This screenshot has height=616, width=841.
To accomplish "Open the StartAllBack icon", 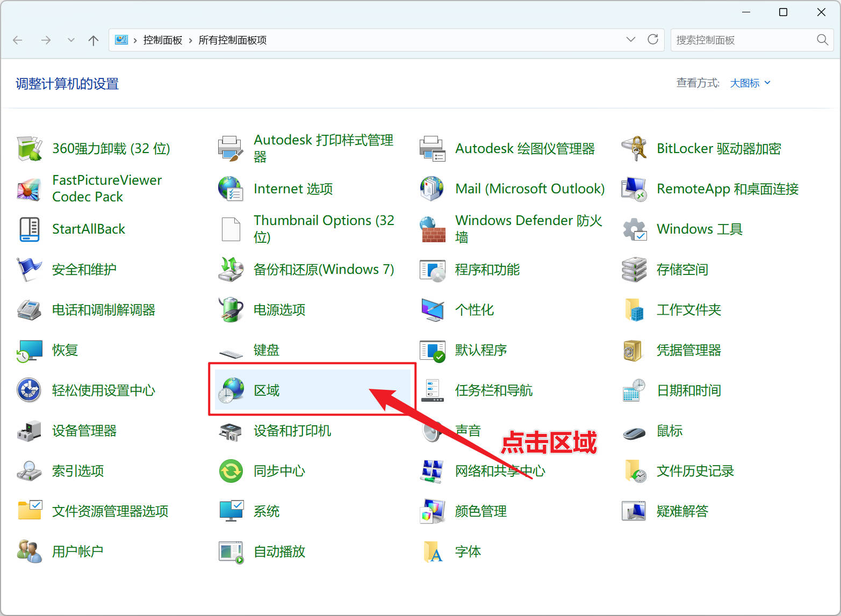I will coord(30,229).
